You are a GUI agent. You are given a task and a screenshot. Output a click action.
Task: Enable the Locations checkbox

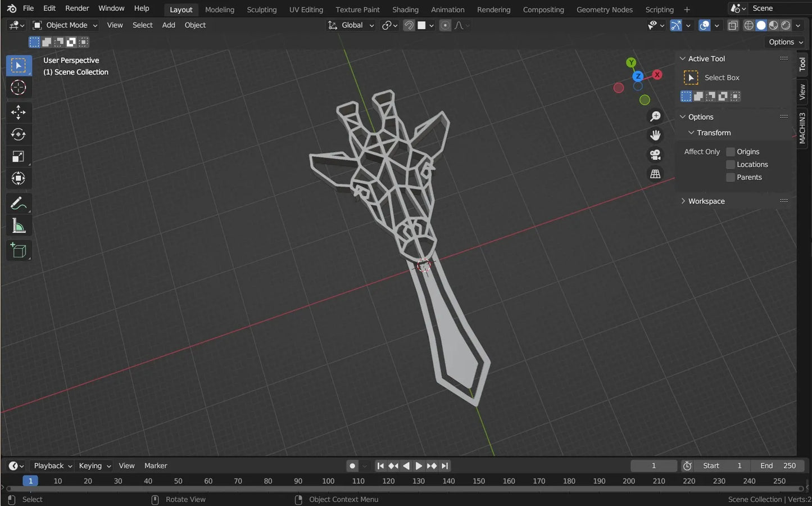click(x=731, y=165)
